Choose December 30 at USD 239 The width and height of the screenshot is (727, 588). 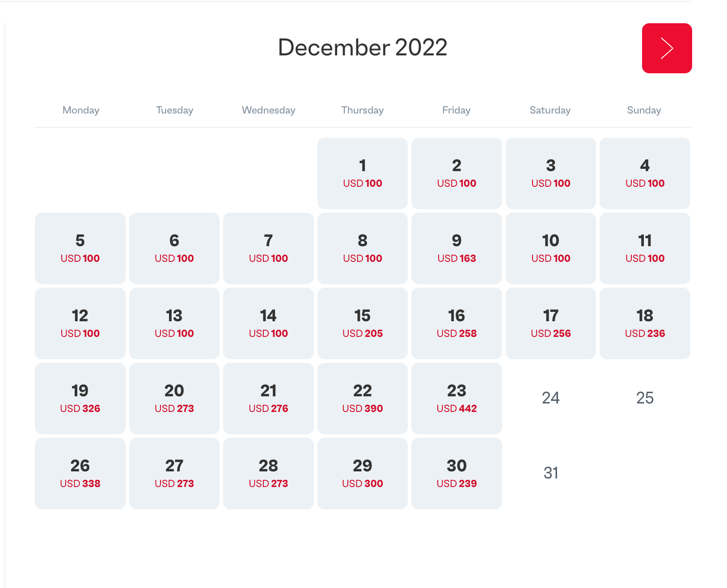(x=456, y=474)
